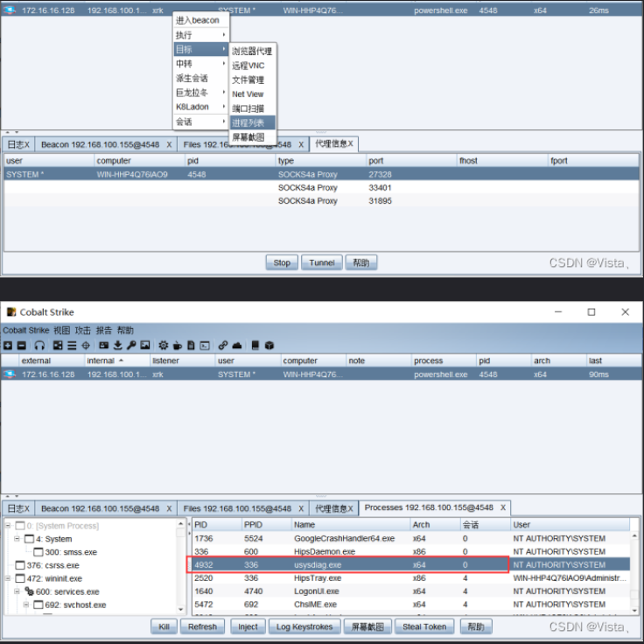
Task: Click the gear icon for Windows executable
Action: click(x=164, y=346)
